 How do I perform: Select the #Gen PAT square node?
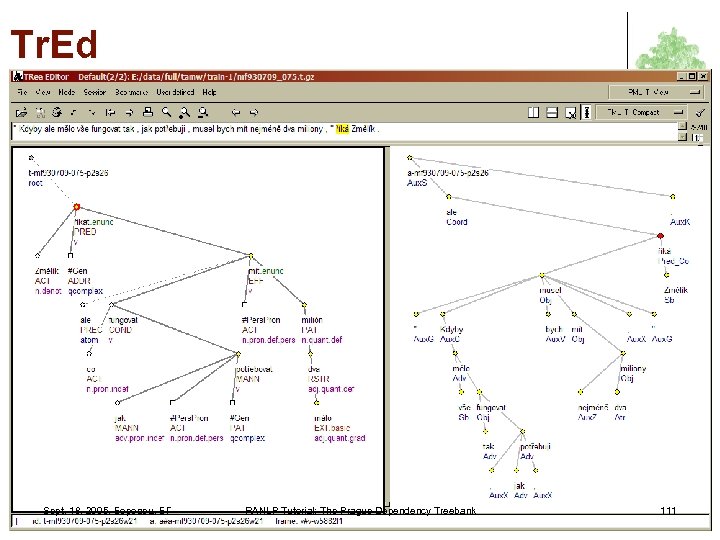coord(232,403)
